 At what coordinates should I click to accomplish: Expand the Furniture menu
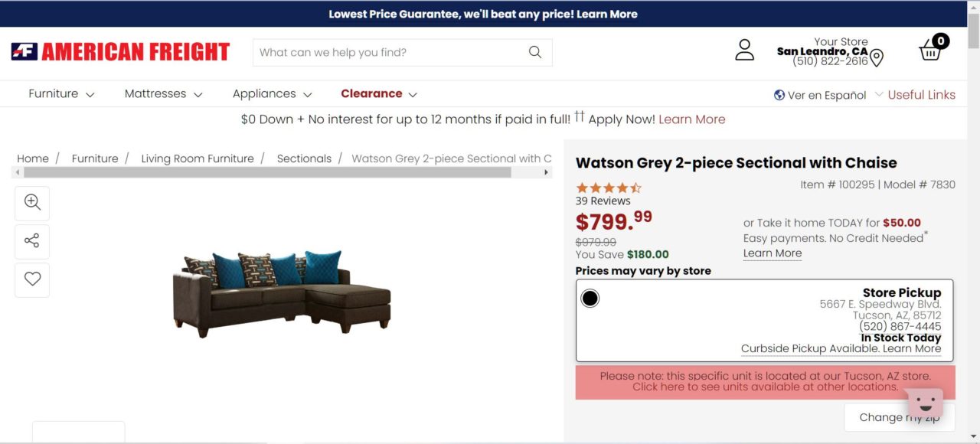point(61,94)
